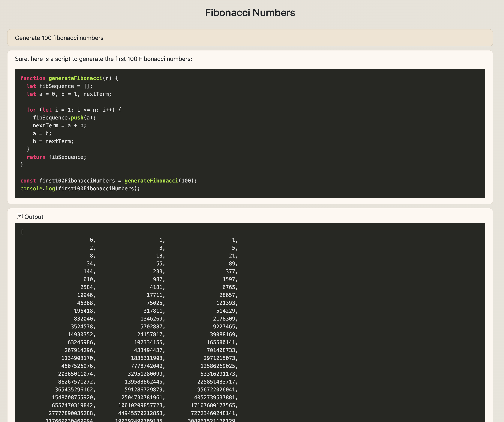
Task: Click the value 6557470319842 in the output
Action: [72, 405]
